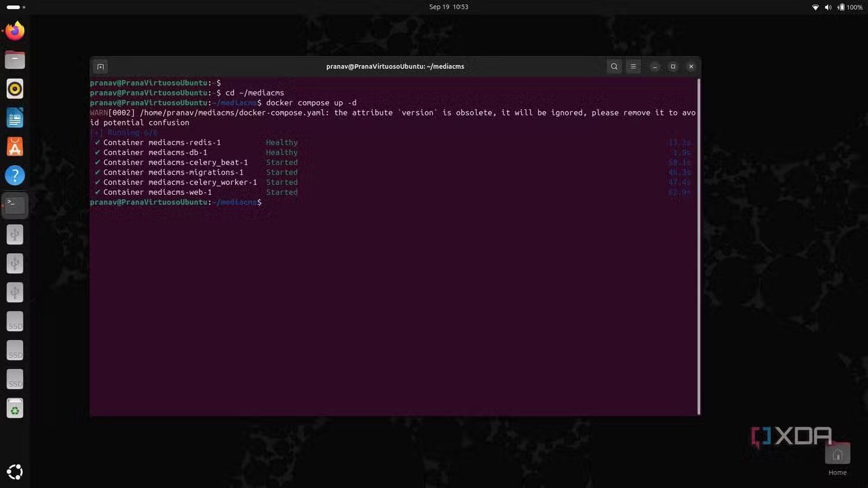Expand system menu via battery indicator
Viewport: 868px width, 488px height.
pos(849,7)
